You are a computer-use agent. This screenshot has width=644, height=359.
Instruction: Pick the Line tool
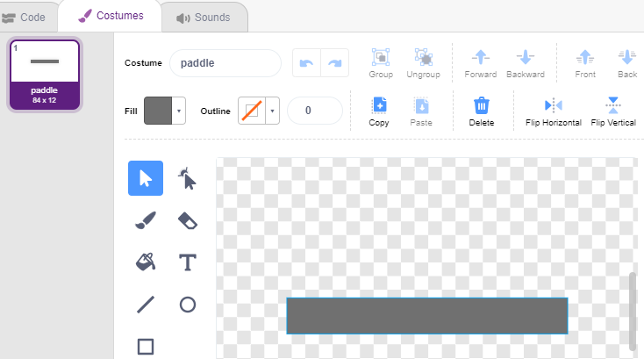point(146,305)
